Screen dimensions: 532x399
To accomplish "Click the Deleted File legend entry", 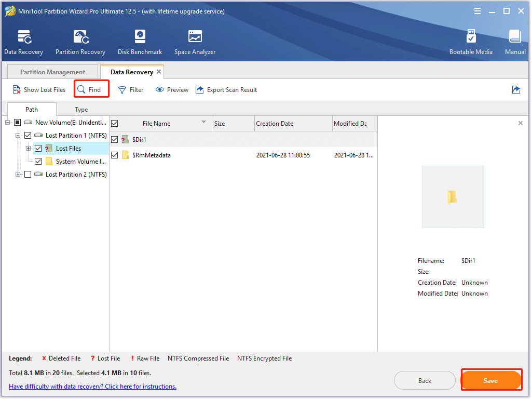I will click(x=61, y=358).
